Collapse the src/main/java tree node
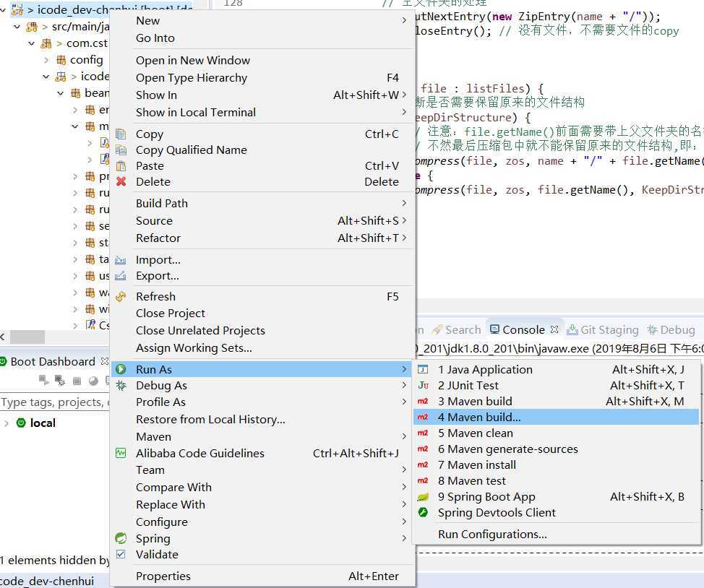Image resolution: width=704 pixels, height=588 pixels. tap(17, 27)
